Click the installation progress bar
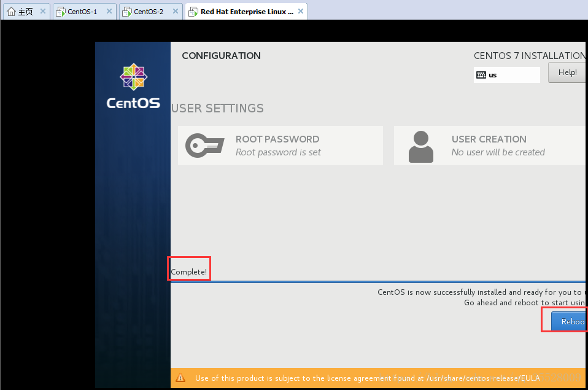 [x=378, y=281]
